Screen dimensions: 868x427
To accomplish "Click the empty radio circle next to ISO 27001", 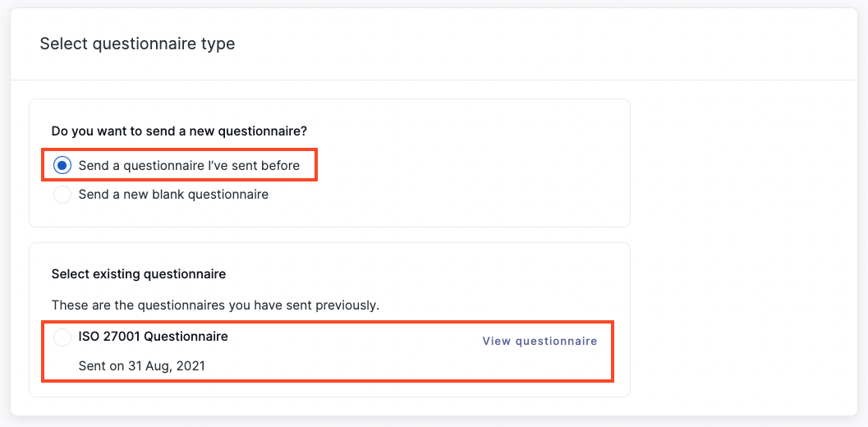I will tap(62, 337).
